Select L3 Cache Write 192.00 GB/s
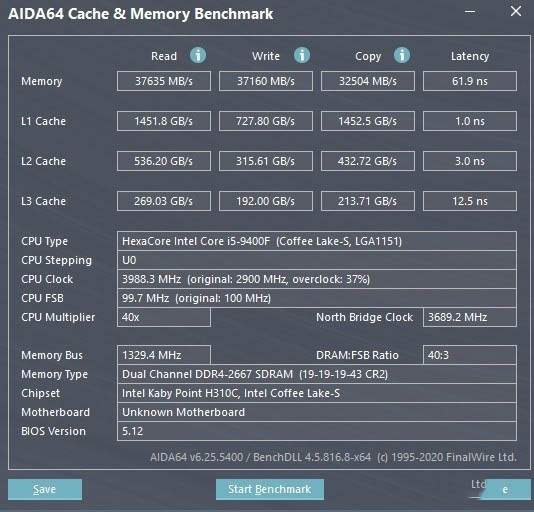This screenshot has height=512, width=534. point(266,201)
